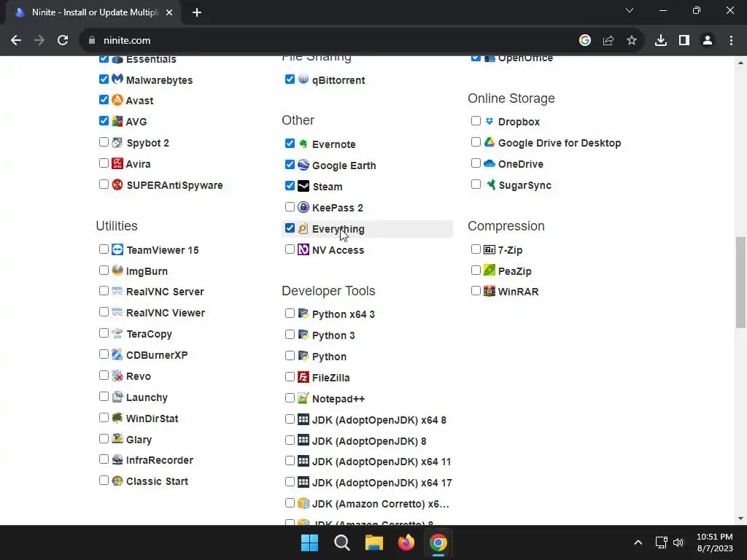The image size is (747, 560).
Task: Check the WinRAR checkbox
Action: [x=476, y=290]
